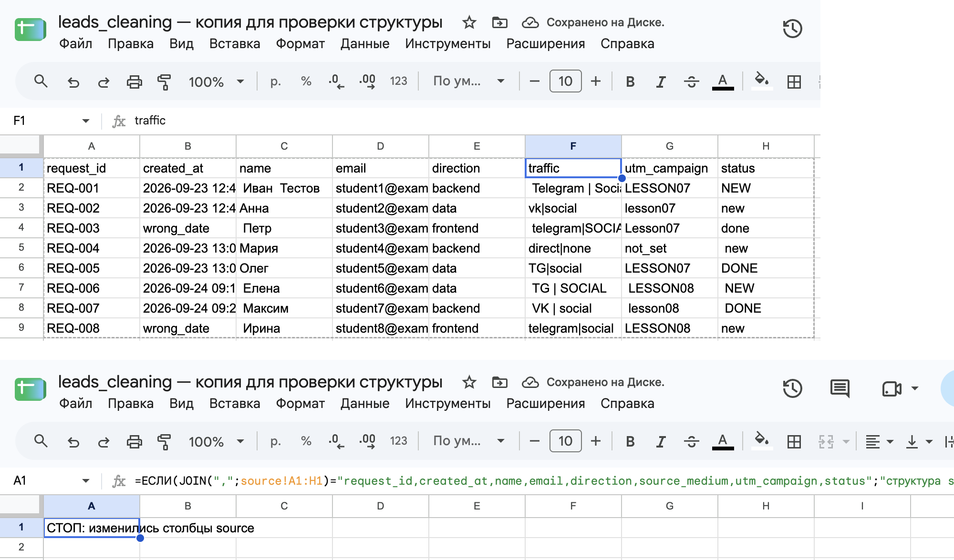Expand name box dropdown next to A1
The width and height of the screenshot is (954, 560).
coord(86,480)
